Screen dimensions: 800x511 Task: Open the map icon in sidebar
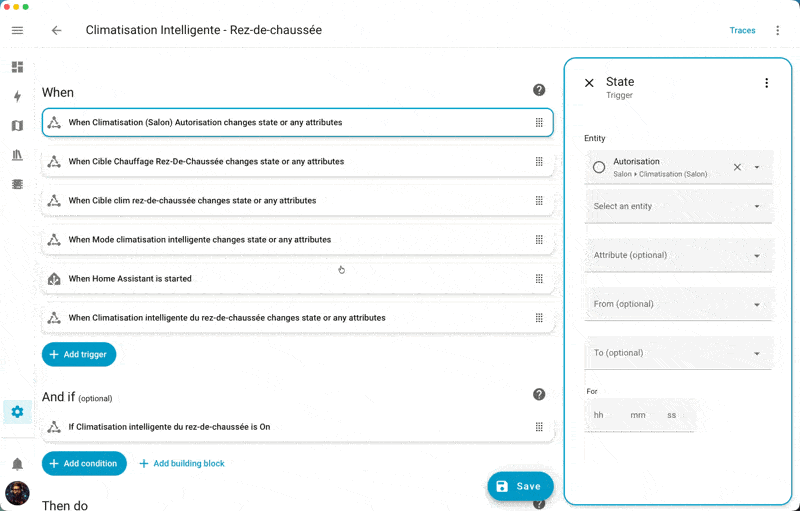click(x=17, y=126)
